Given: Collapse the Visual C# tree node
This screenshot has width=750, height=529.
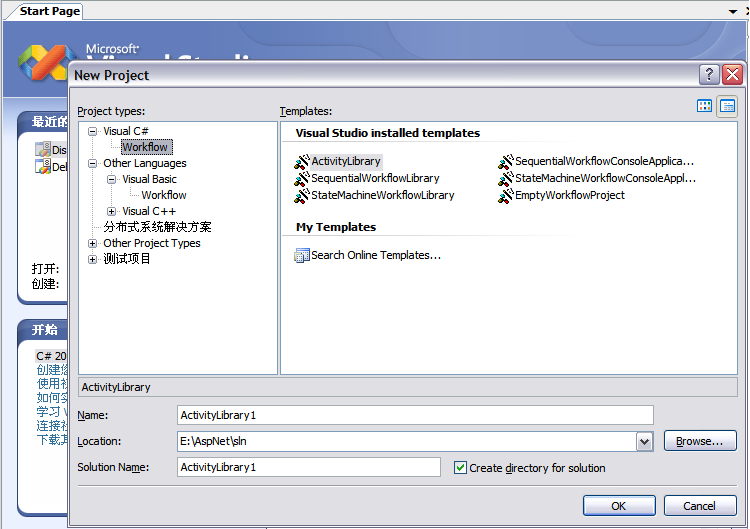Looking at the screenshot, I should pos(93,131).
